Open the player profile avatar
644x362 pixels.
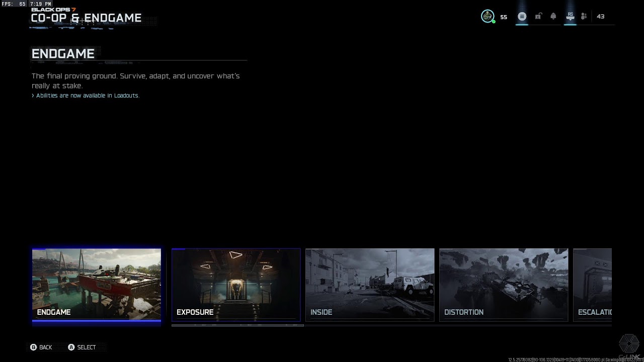click(x=487, y=17)
